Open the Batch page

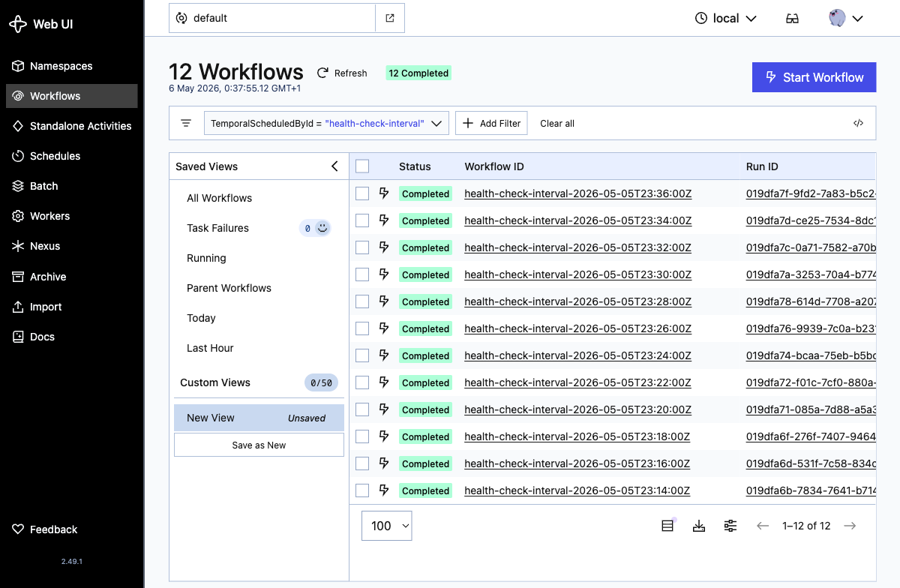[x=71, y=186]
